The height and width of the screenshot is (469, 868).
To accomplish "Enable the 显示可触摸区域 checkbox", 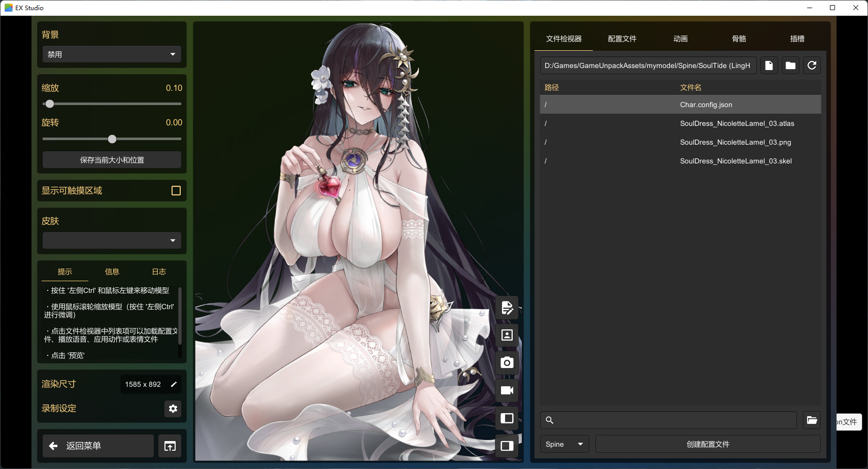I will [x=176, y=191].
